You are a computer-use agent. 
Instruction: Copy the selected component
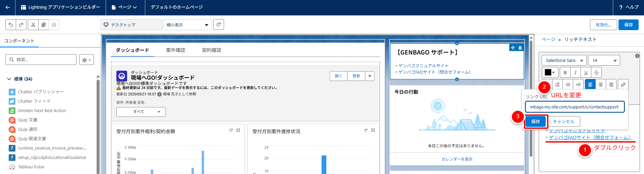[44, 25]
